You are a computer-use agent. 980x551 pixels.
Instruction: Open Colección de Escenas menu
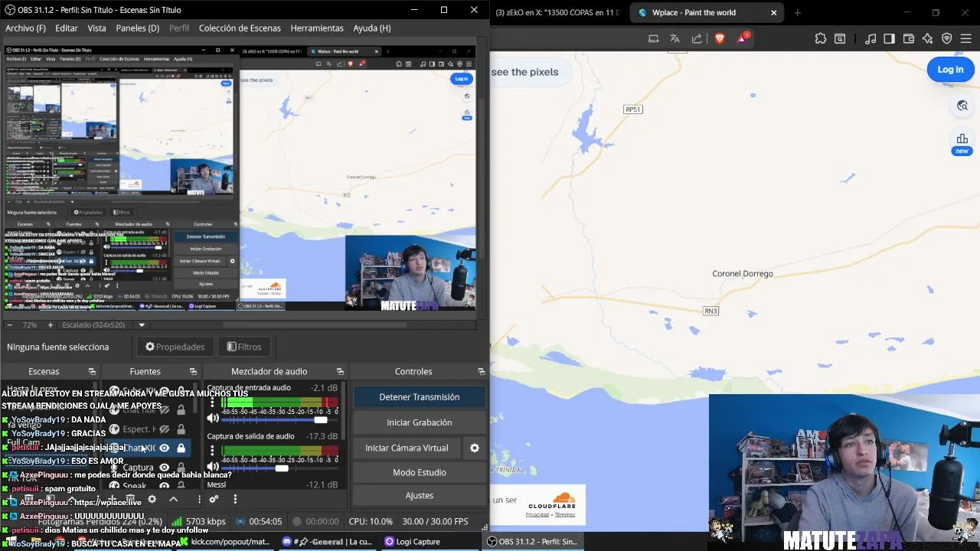[x=240, y=28]
